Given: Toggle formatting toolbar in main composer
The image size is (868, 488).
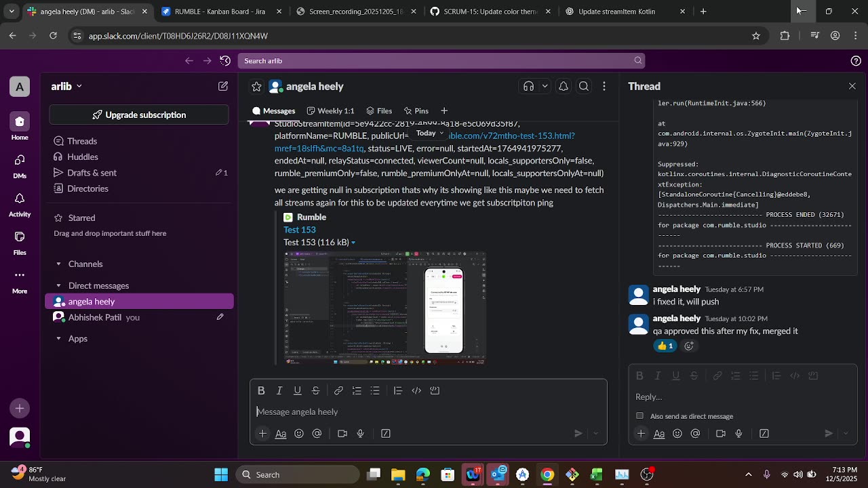Looking at the screenshot, I should (x=281, y=433).
